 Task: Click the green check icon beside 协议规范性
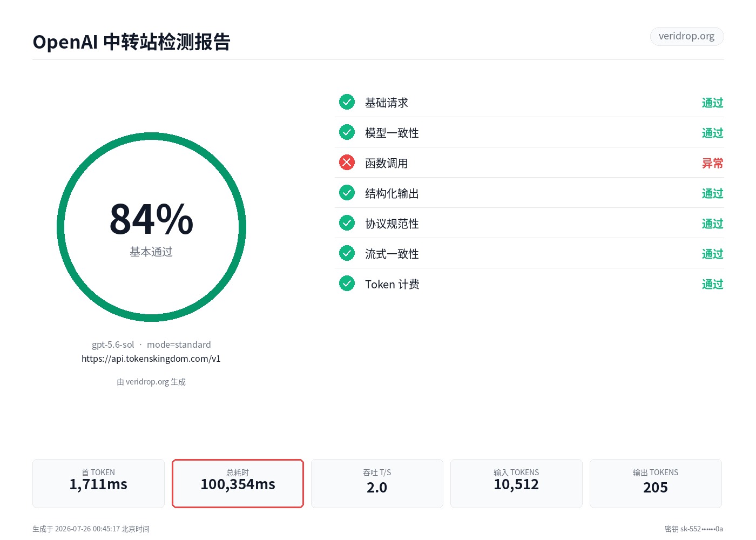tap(347, 222)
